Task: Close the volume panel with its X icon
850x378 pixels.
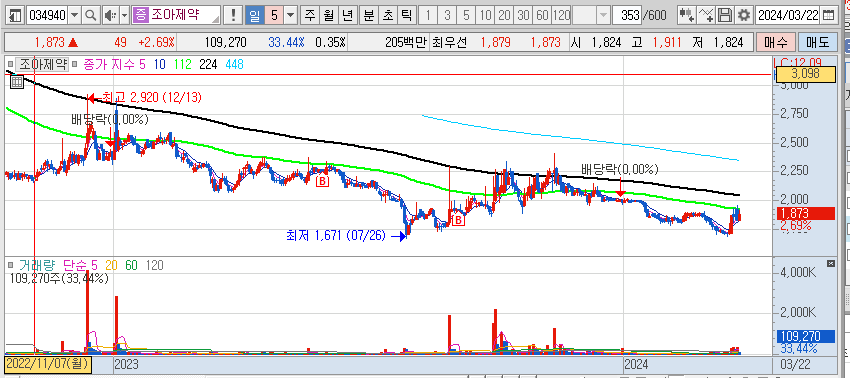Action: tap(831, 264)
